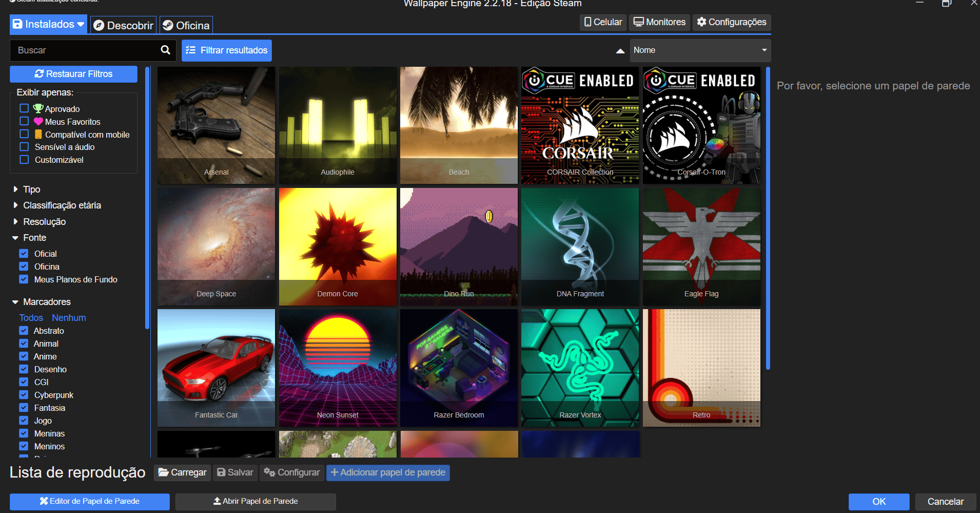Switch to the Descobrir tab
The width and height of the screenshot is (980, 513).
(124, 25)
